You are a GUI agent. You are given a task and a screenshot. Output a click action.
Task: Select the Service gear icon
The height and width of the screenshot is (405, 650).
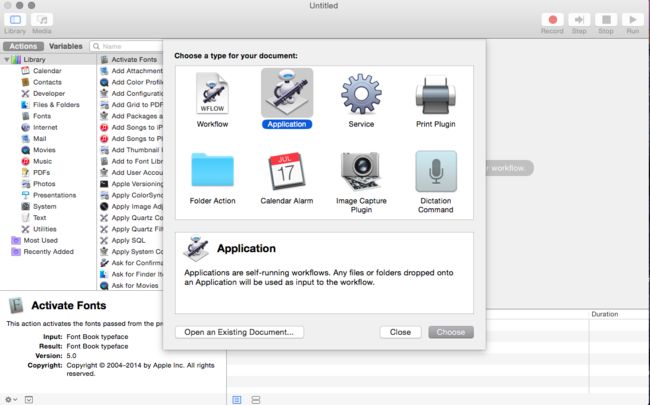pyautogui.click(x=361, y=94)
